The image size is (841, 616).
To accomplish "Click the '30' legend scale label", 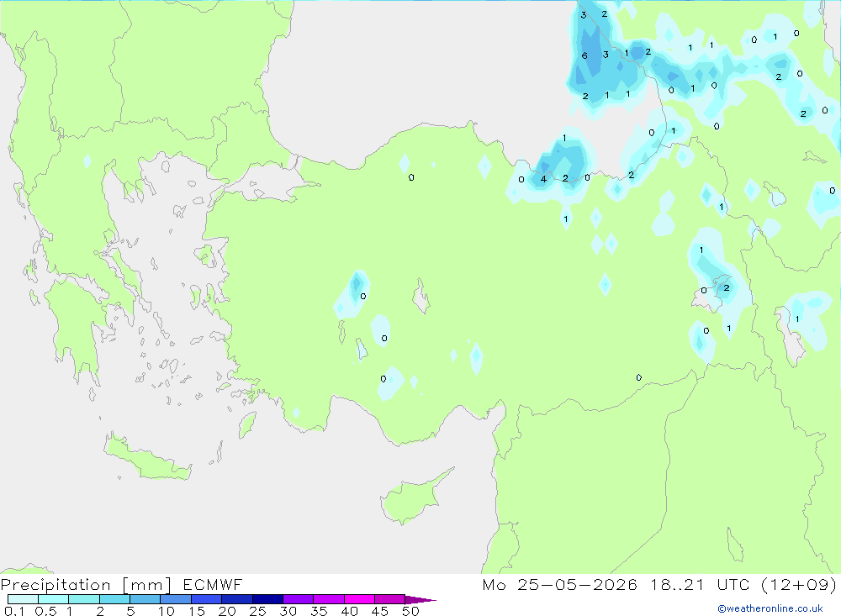I will (x=288, y=611).
